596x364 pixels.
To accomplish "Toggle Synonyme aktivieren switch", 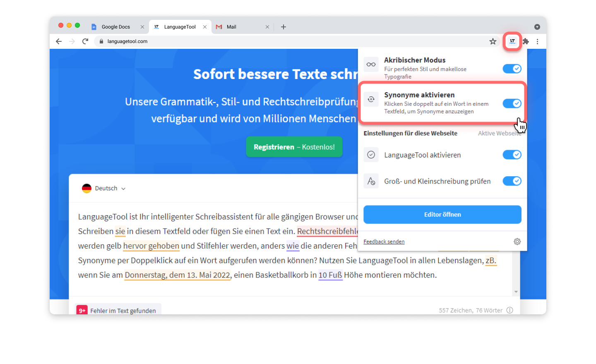I will click(x=512, y=103).
